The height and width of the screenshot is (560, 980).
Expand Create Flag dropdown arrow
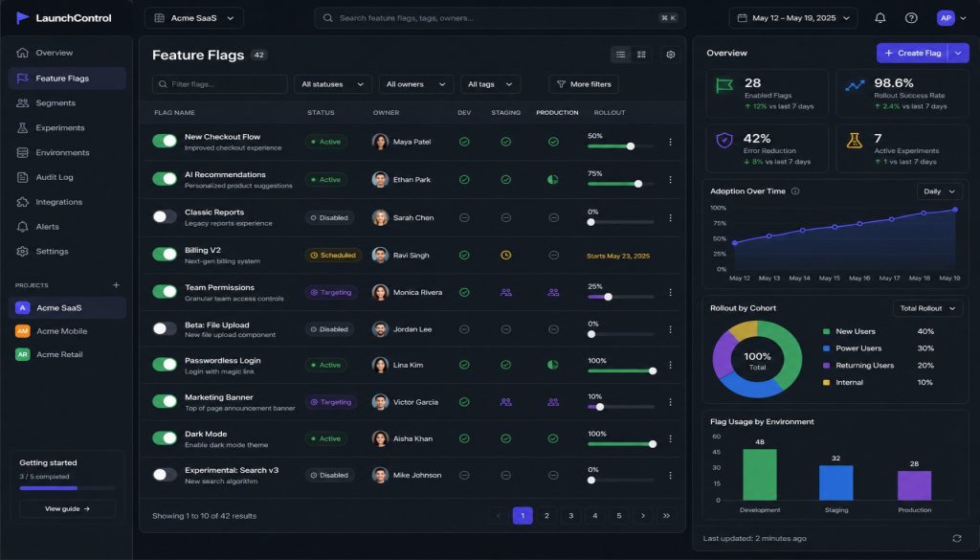pos(958,53)
